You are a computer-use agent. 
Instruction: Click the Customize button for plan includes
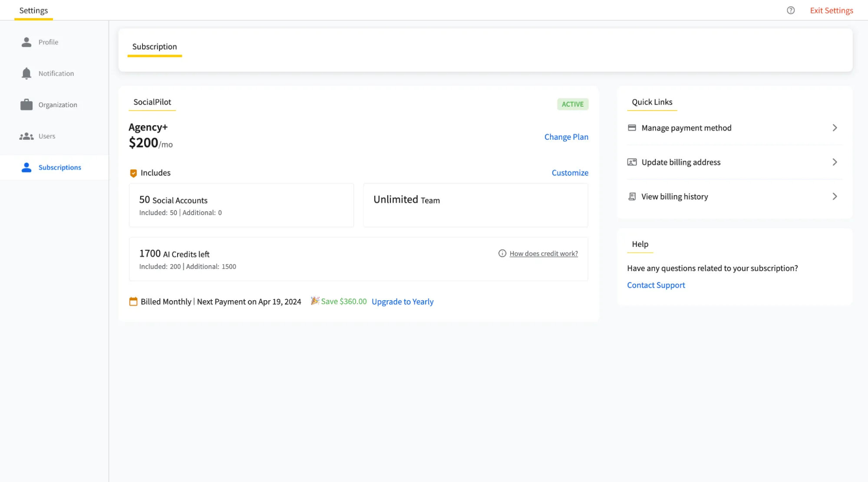[569, 172]
